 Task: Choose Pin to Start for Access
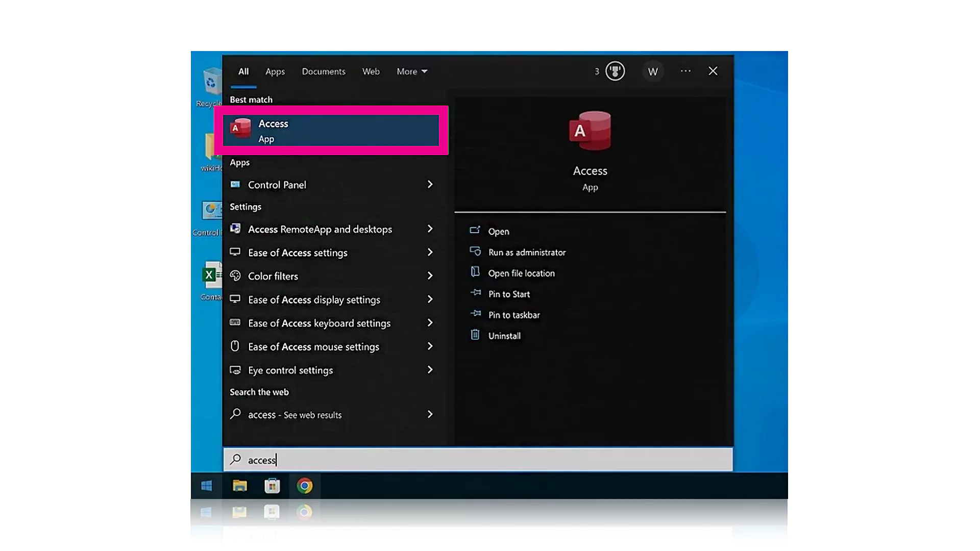pos(509,294)
